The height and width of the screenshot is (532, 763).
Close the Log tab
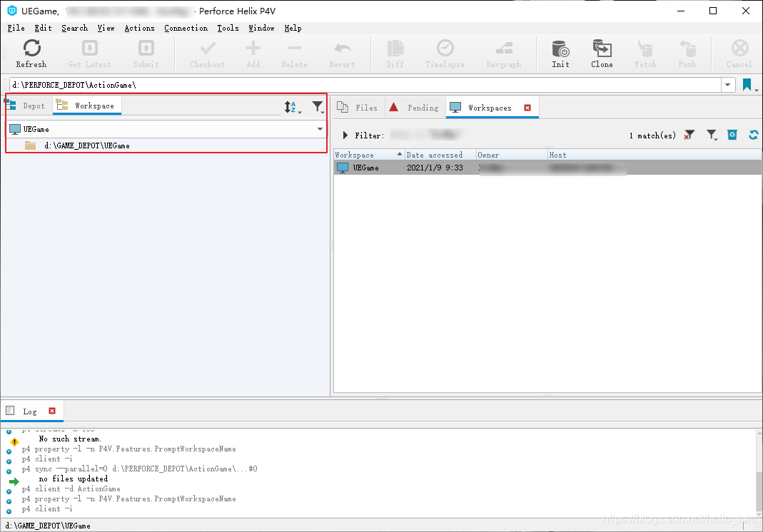coord(52,411)
